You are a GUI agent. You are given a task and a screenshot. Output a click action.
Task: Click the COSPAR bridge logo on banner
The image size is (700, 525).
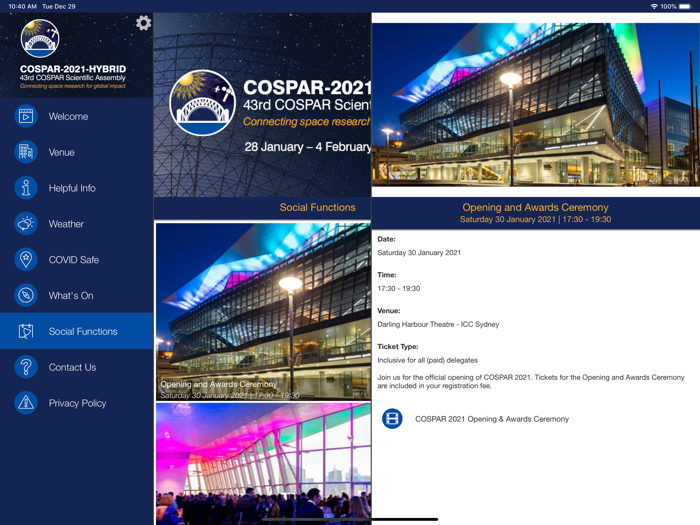click(202, 103)
